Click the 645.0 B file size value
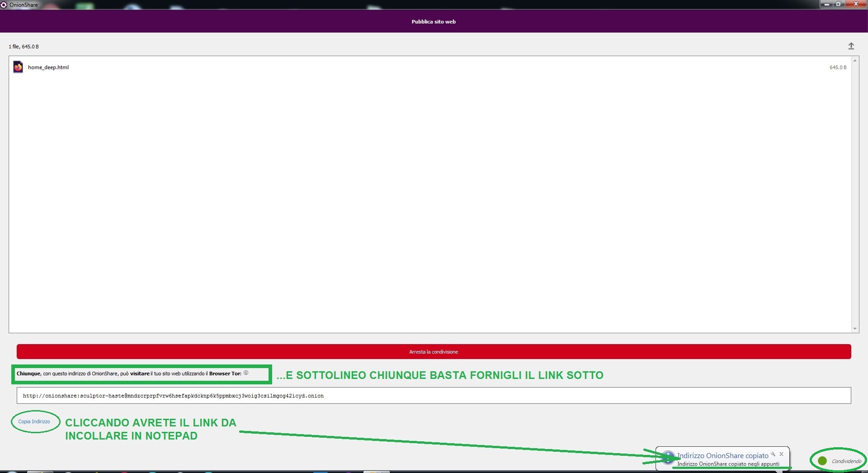Viewport: 868px width, 473px height. (838, 67)
